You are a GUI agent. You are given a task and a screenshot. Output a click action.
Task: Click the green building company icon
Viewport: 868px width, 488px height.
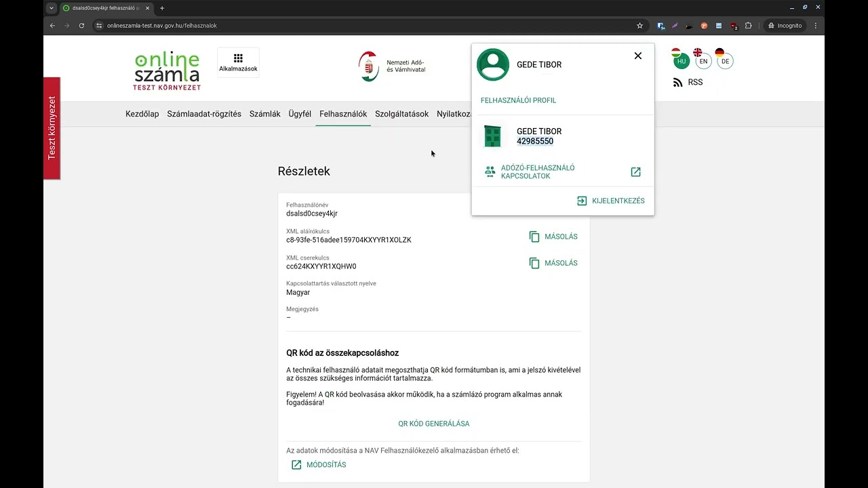click(493, 136)
